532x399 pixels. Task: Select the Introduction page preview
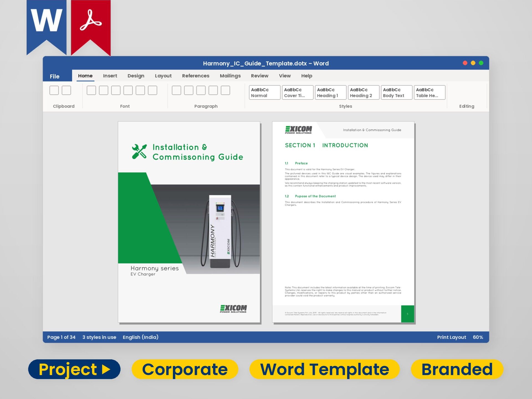coord(343,222)
